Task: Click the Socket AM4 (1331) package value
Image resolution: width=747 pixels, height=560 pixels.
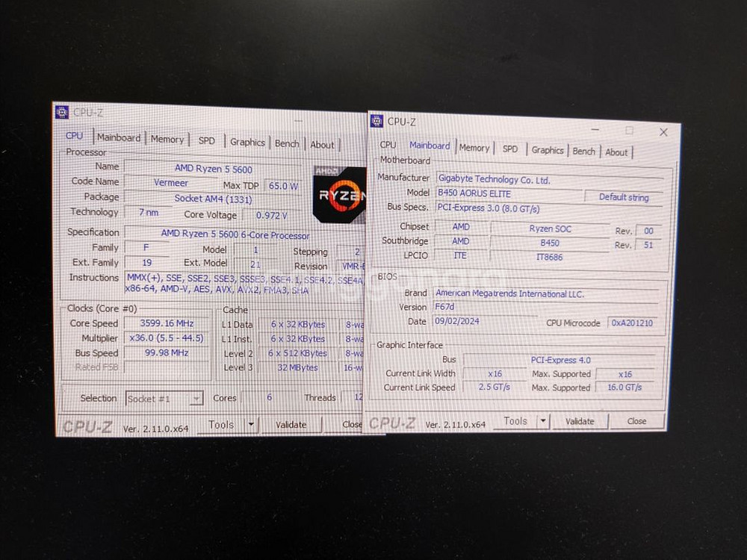Action: 213,199
